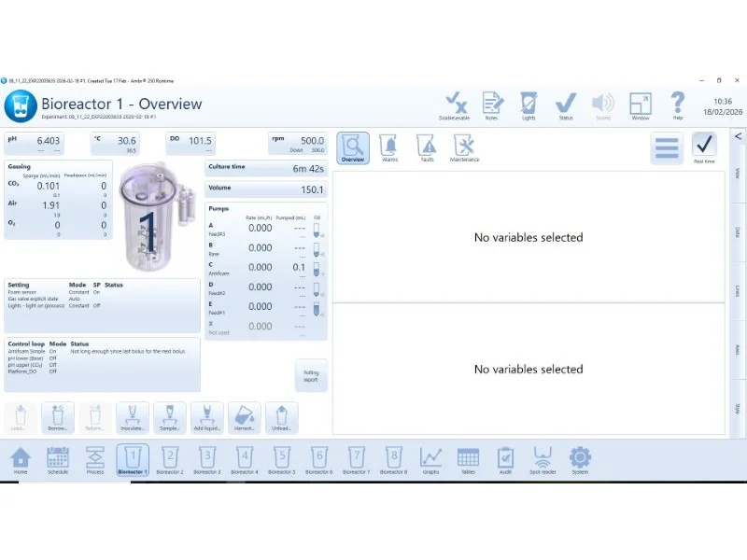Image resolution: width=747 pixels, height=560 pixels.
Task: Click the Sample action icon
Action: (170, 417)
